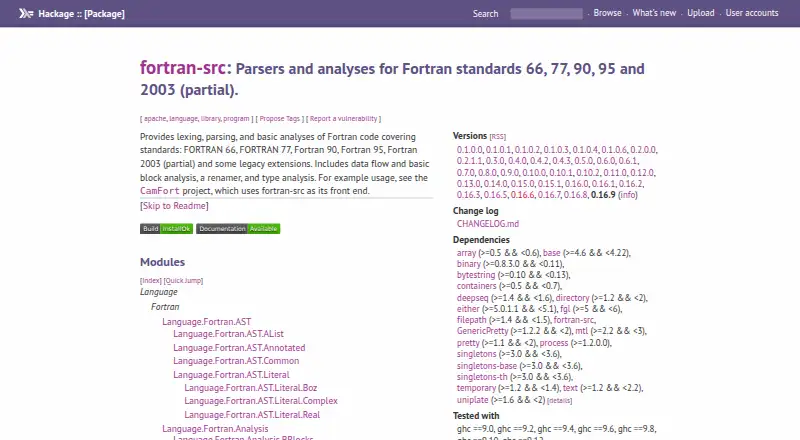
Task: Open Language.Fortran.AST.Annotated module
Action: click(239, 348)
